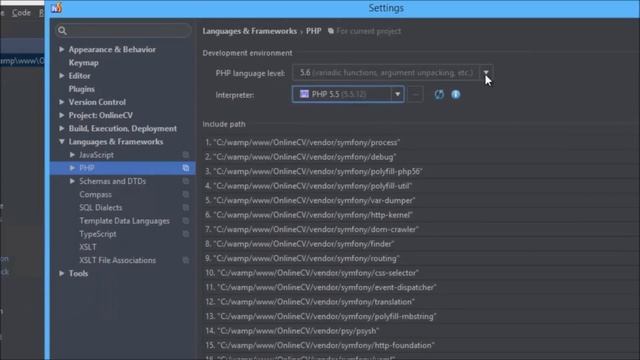Open the Plugins settings page
640x360 pixels.
[82, 89]
